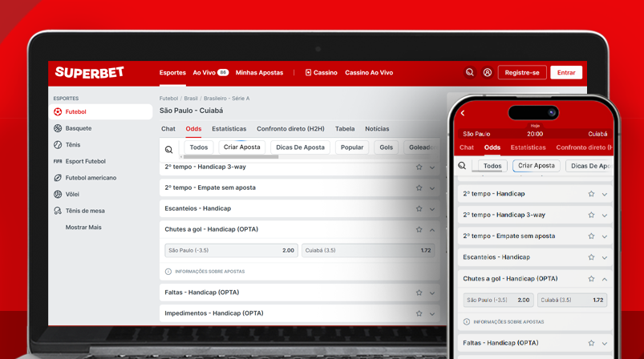Click the Registre-se button

click(522, 73)
